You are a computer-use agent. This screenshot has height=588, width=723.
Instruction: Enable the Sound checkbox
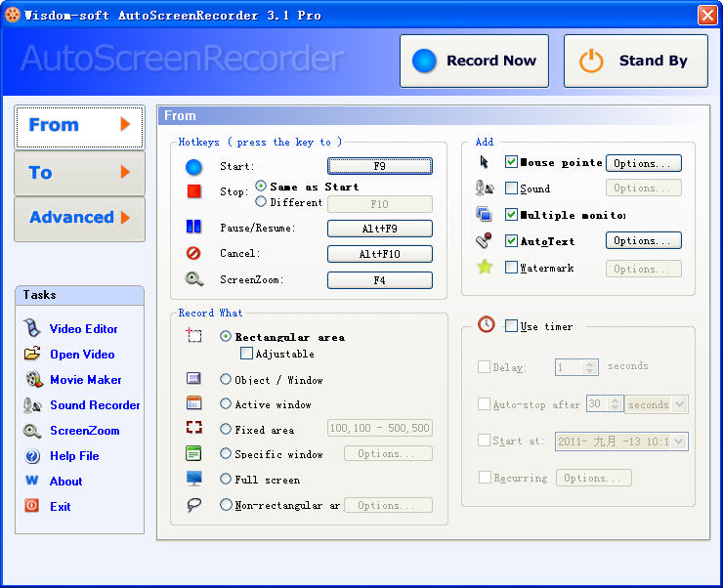coord(511,188)
